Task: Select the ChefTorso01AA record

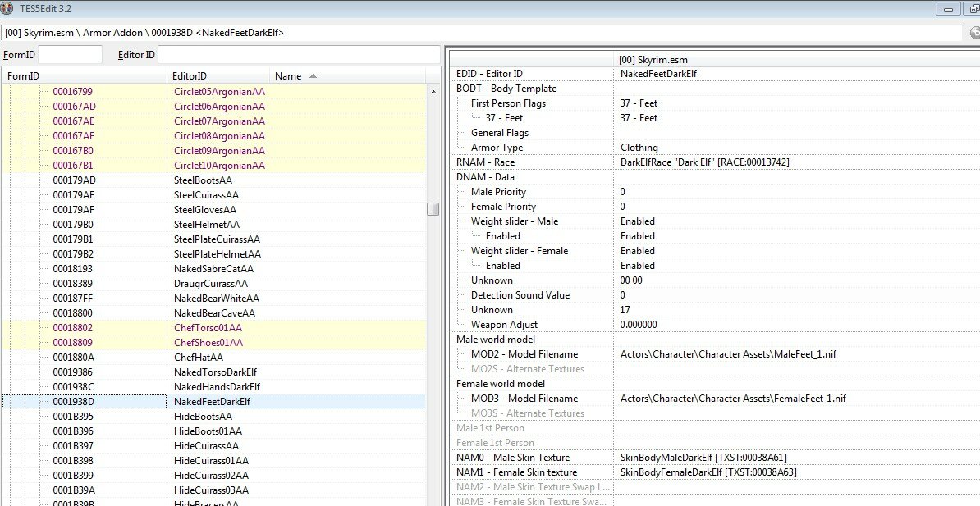Action: 213,328
